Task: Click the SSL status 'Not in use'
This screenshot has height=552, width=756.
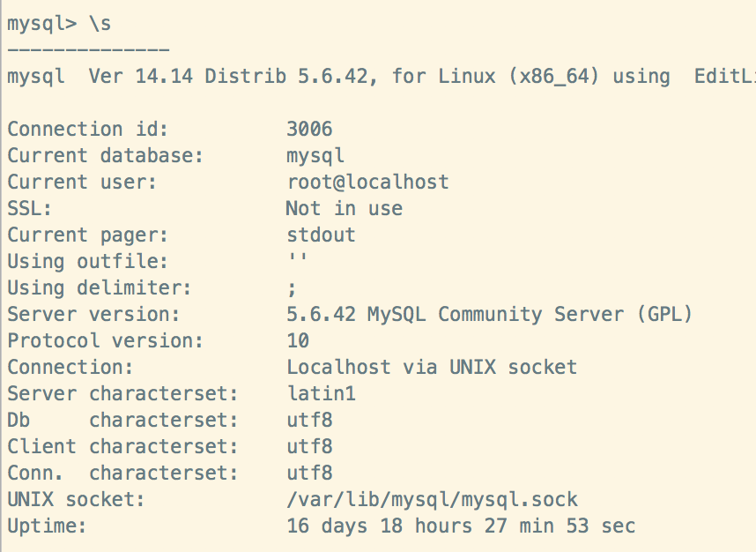Action: click(x=344, y=208)
